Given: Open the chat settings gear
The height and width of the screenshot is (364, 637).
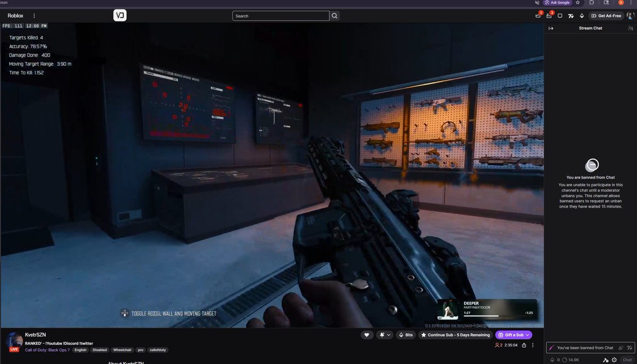Looking at the screenshot, I should pyautogui.click(x=614, y=360).
